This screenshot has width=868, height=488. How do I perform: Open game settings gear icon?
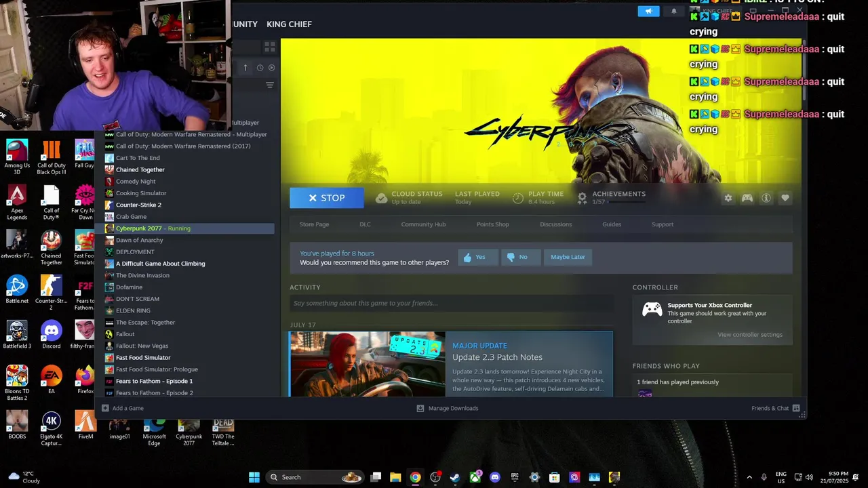pyautogui.click(x=728, y=198)
